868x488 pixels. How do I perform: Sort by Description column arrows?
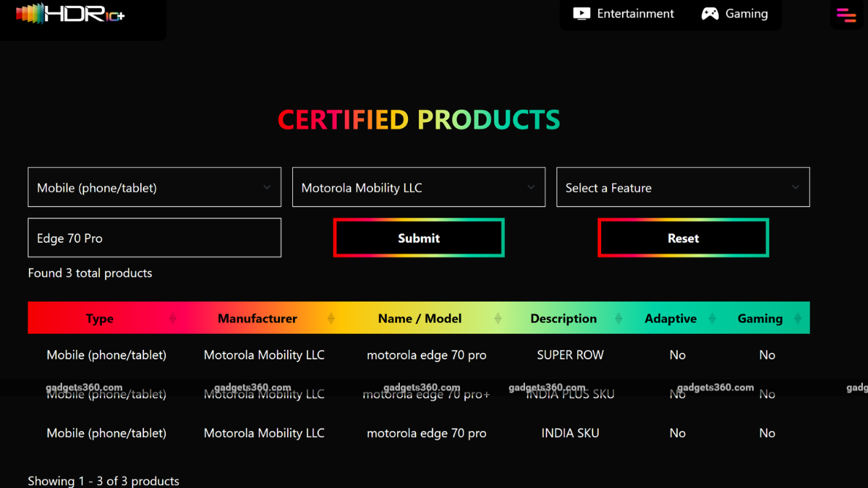618,319
